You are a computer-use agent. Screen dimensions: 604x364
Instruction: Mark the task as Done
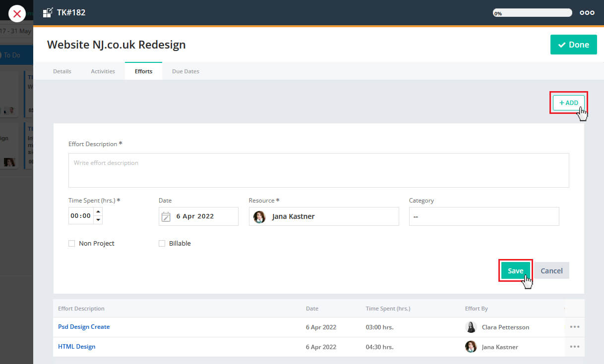[x=574, y=45]
